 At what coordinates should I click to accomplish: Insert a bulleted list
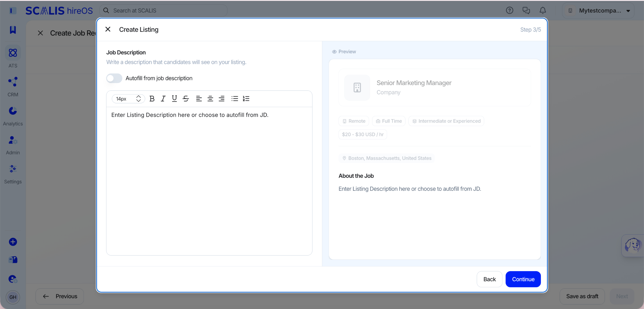point(235,99)
